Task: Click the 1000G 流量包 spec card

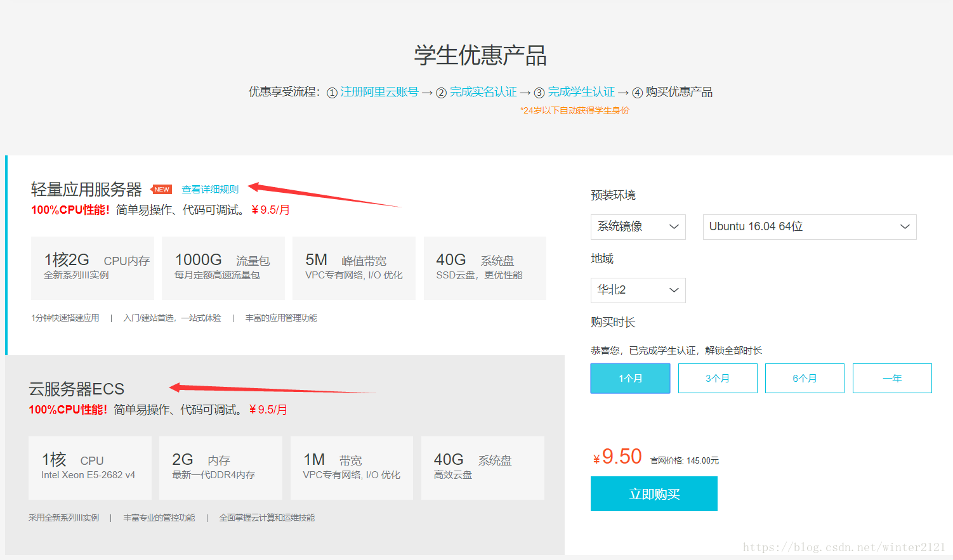Action: pyautogui.click(x=223, y=268)
